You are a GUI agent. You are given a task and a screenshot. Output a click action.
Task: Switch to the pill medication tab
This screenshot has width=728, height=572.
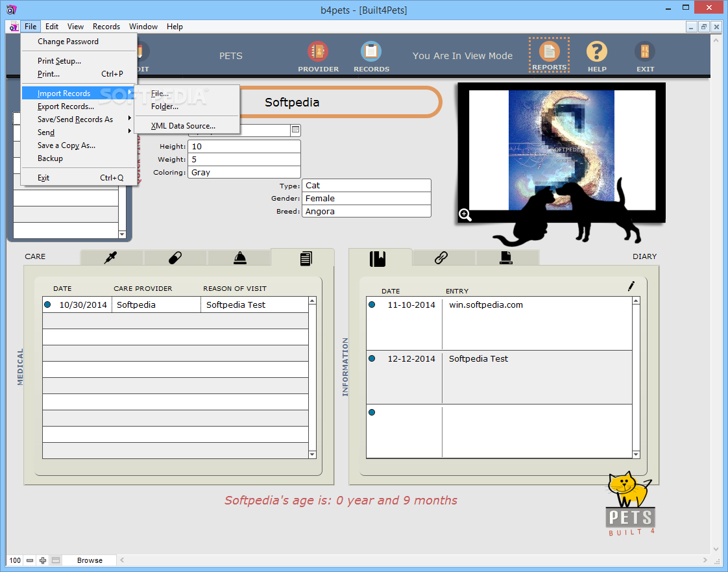coord(175,257)
